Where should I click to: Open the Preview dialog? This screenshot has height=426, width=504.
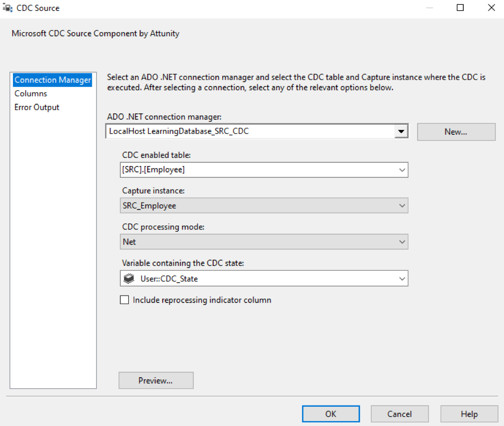pyautogui.click(x=156, y=380)
